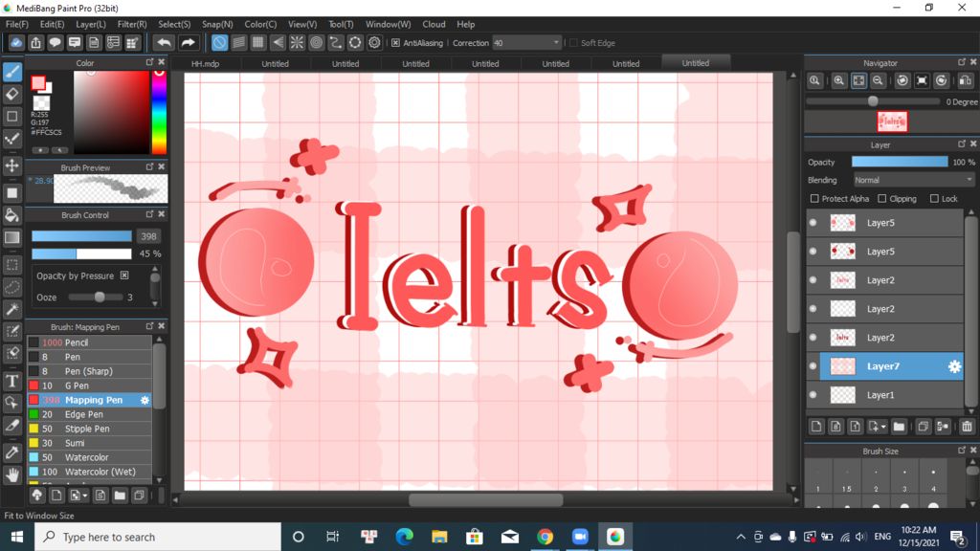Screen dimensions: 980x551
Task: Open the File menu
Action: pyautogui.click(x=17, y=24)
